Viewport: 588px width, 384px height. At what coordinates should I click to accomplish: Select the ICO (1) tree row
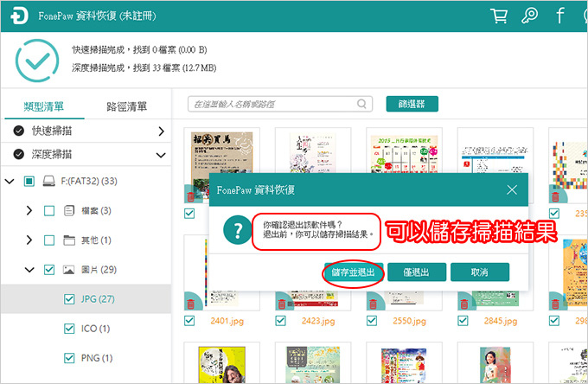[x=86, y=329]
